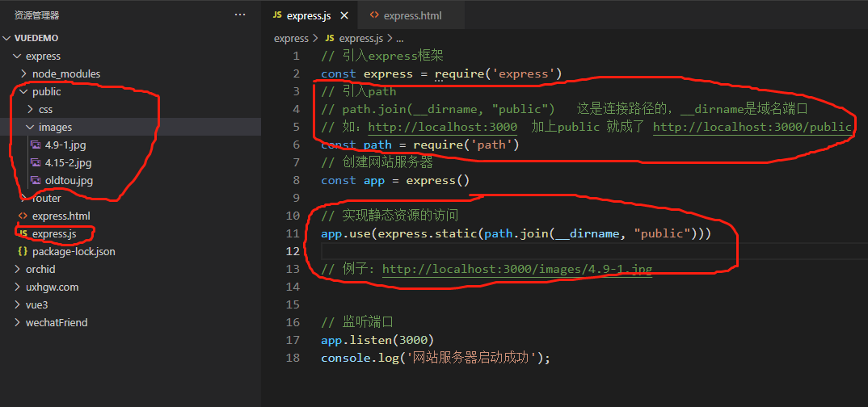The height and width of the screenshot is (407, 868).
Task: Follow the localhost images/4.9-1.jpg example link
Action: point(517,269)
